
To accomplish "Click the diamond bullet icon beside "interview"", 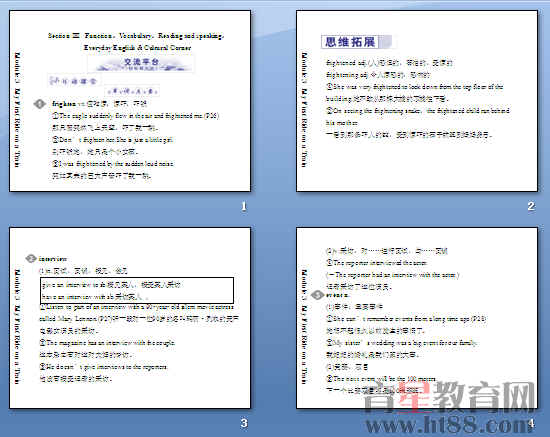I will [31, 258].
